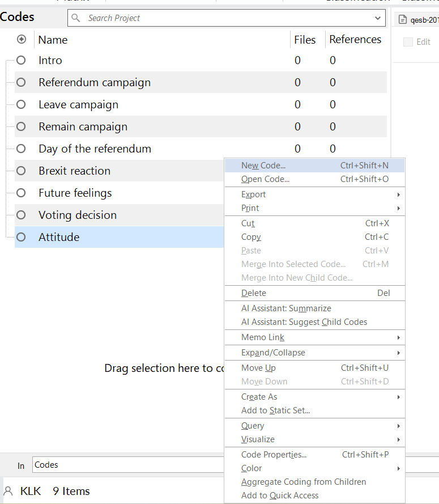439x504 pixels.
Task: Click the magnifier icon in Search Project box
Action: point(76,18)
